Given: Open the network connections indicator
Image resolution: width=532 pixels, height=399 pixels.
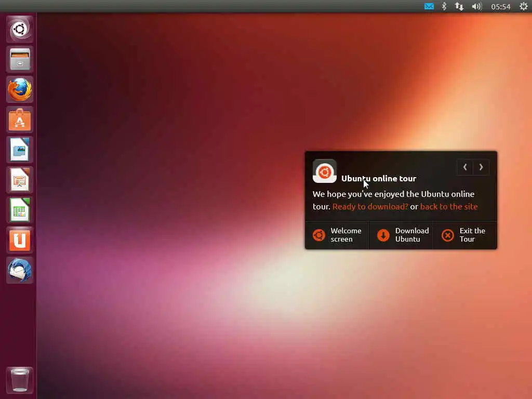Looking at the screenshot, I should coord(459,6).
